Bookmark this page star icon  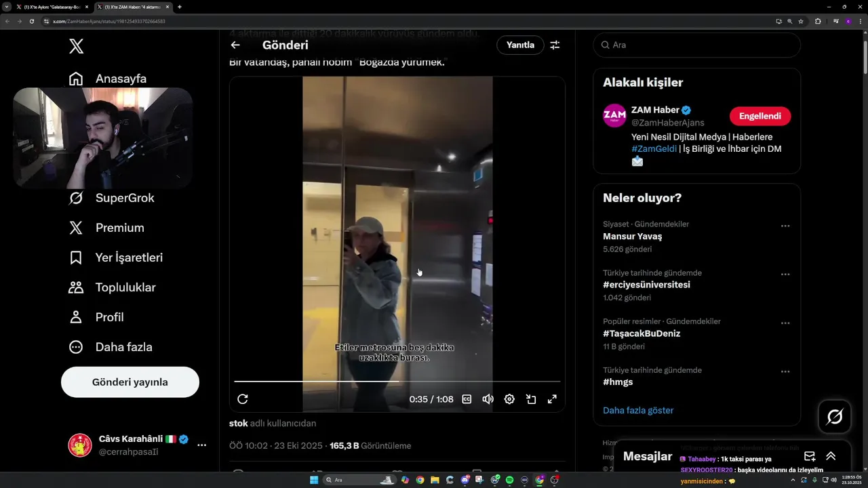[801, 21]
